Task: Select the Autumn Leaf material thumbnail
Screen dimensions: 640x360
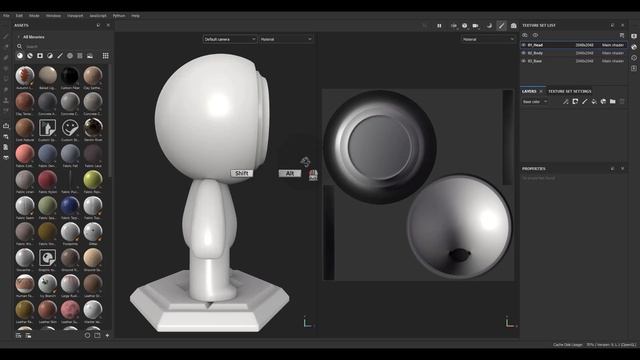Action: tap(24, 76)
